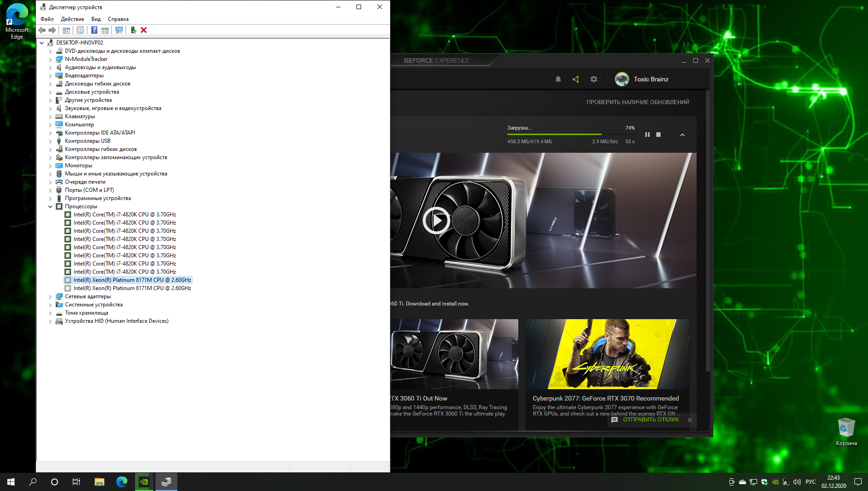Click the red X Uninstall device icon
The height and width of the screenshot is (491, 868).
(x=144, y=30)
